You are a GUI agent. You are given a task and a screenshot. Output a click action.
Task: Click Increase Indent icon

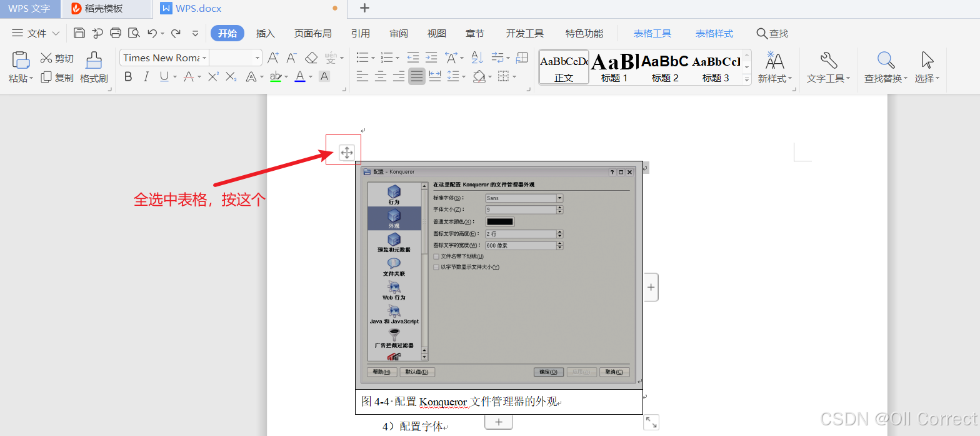tap(431, 58)
